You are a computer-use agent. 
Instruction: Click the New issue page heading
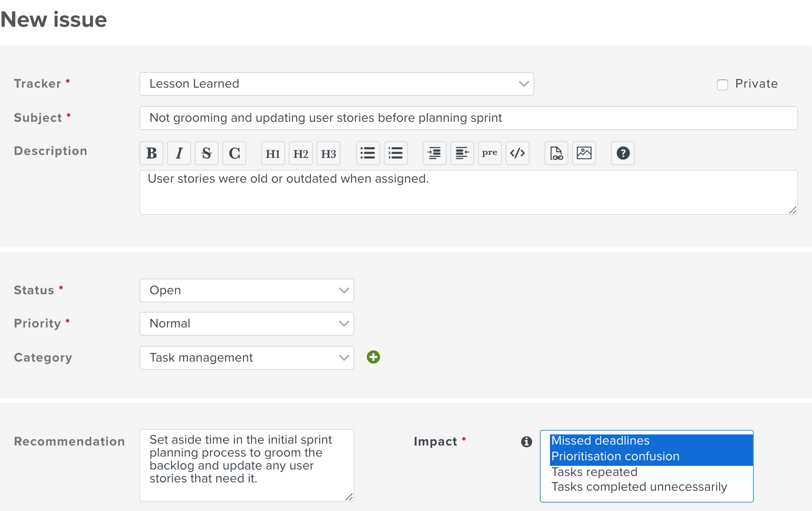pyautogui.click(x=54, y=19)
